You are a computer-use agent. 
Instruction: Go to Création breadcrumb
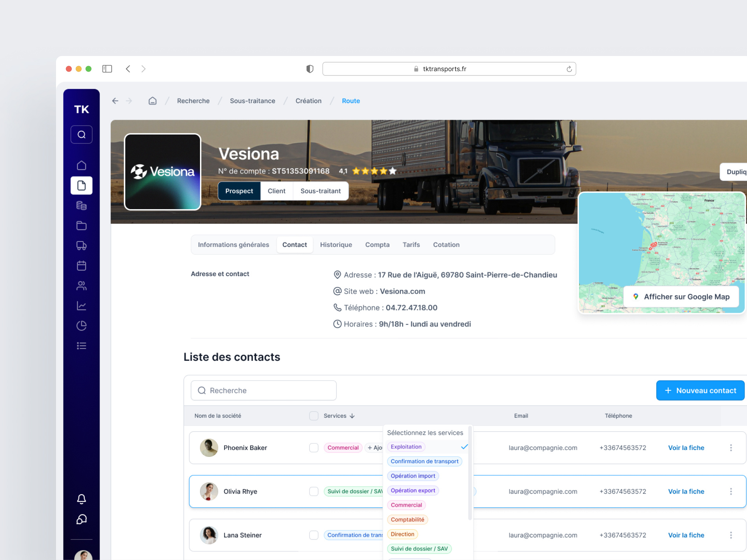coord(309,101)
